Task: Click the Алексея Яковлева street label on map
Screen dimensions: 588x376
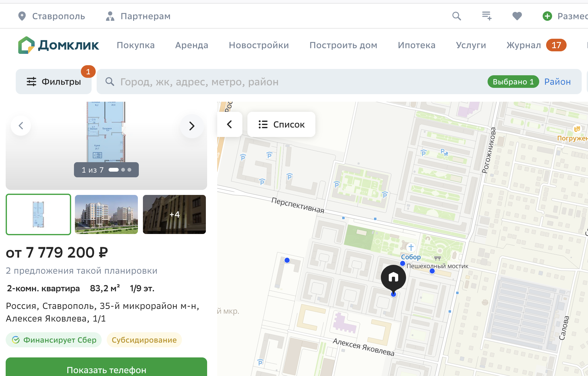Action: pos(364,347)
